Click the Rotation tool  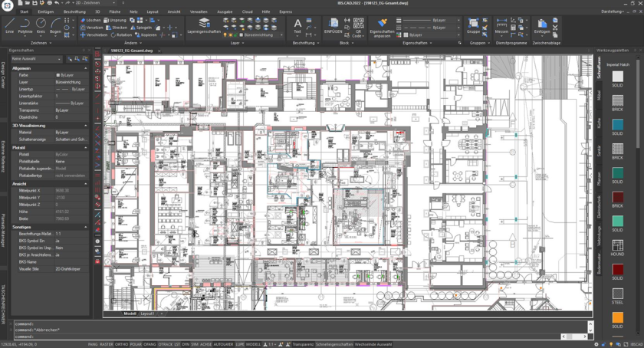[121, 35]
